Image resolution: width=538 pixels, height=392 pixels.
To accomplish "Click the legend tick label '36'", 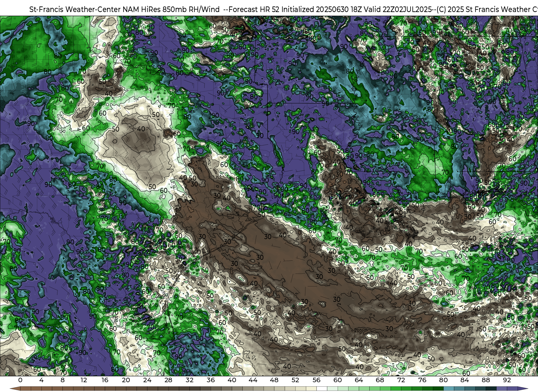I will point(211,380).
